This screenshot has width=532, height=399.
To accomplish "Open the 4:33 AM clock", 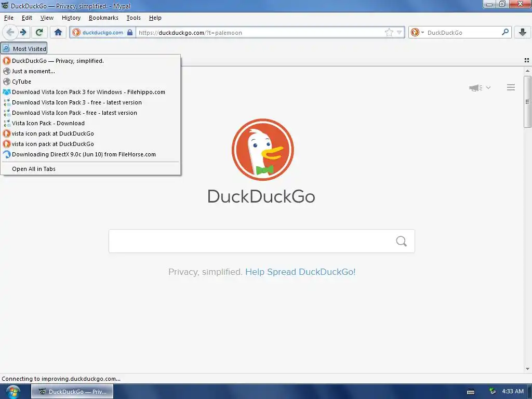I will (x=513, y=391).
